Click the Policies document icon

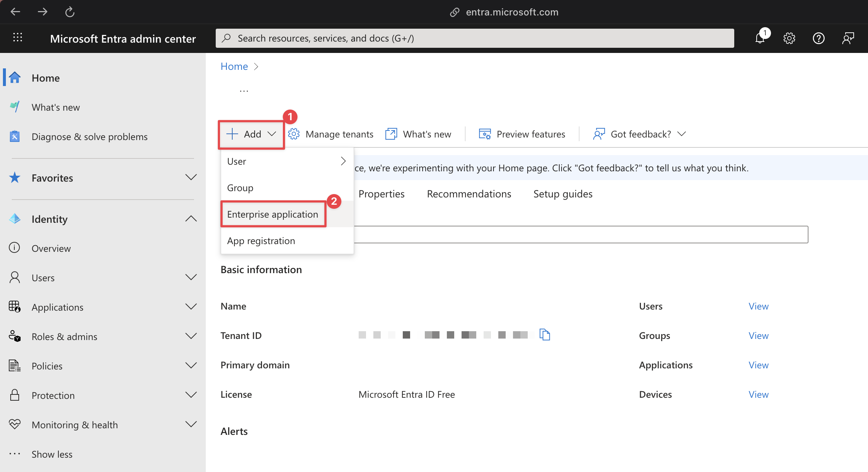coord(15,365)
